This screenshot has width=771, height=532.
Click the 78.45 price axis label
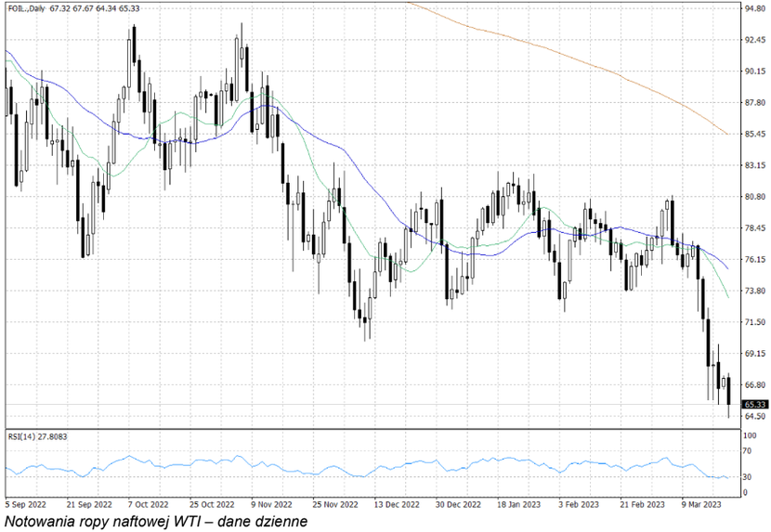pyautogui.click(x=755, y=228)
